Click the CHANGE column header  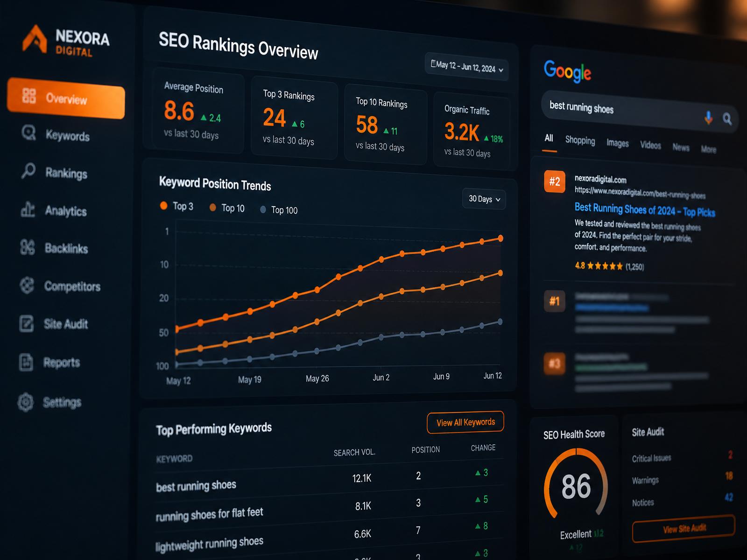483,448
